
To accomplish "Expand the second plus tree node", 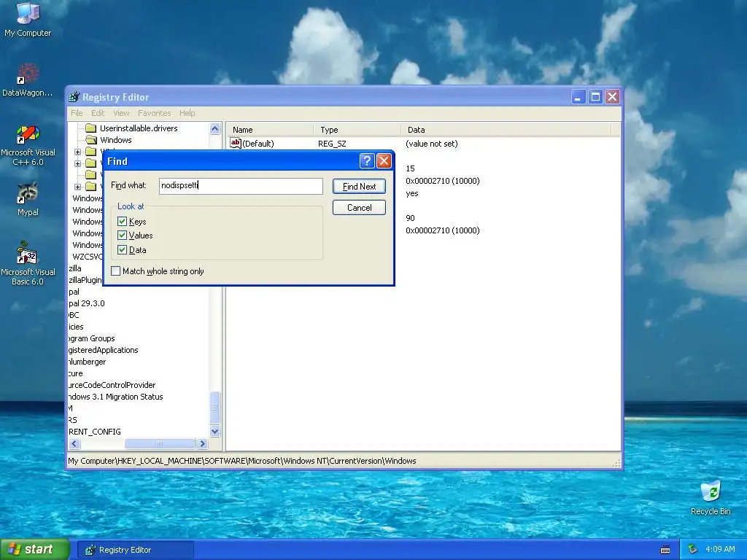I will point(77,163).
